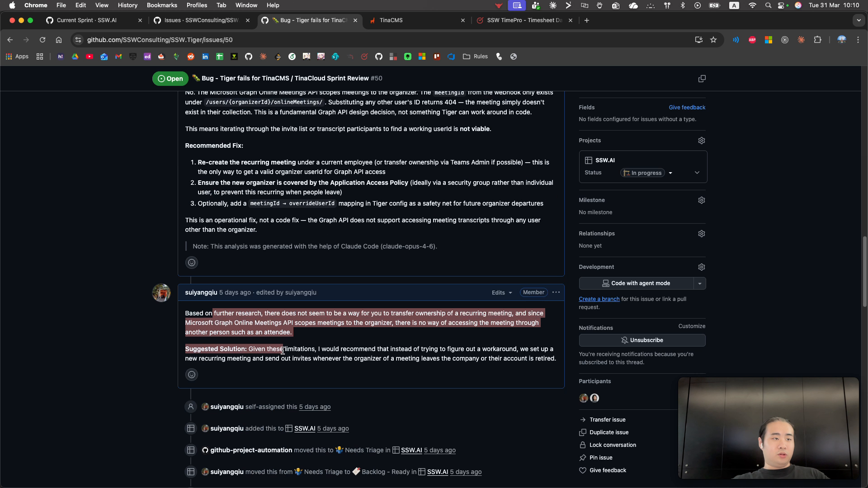The height and width of the screenshot is (488, 868).
Task: Click Give feedback link in Fields section
Action: (x=687, y=108)
